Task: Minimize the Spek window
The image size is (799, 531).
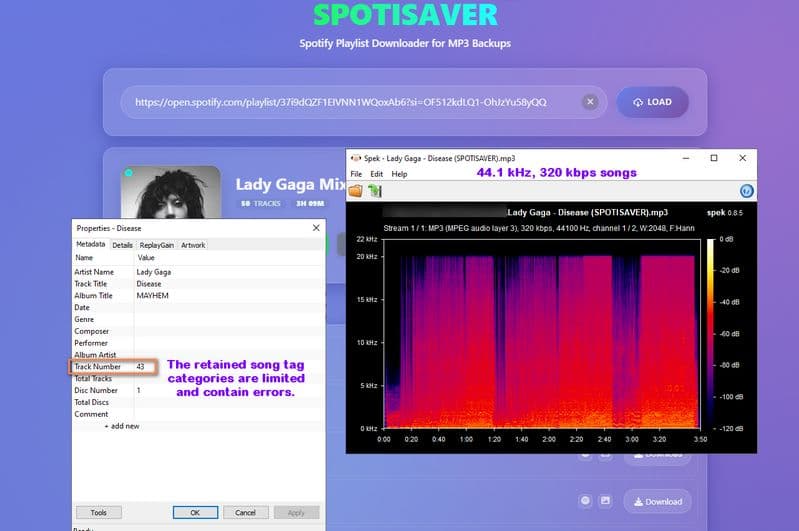Action: (x=686, y=158)
